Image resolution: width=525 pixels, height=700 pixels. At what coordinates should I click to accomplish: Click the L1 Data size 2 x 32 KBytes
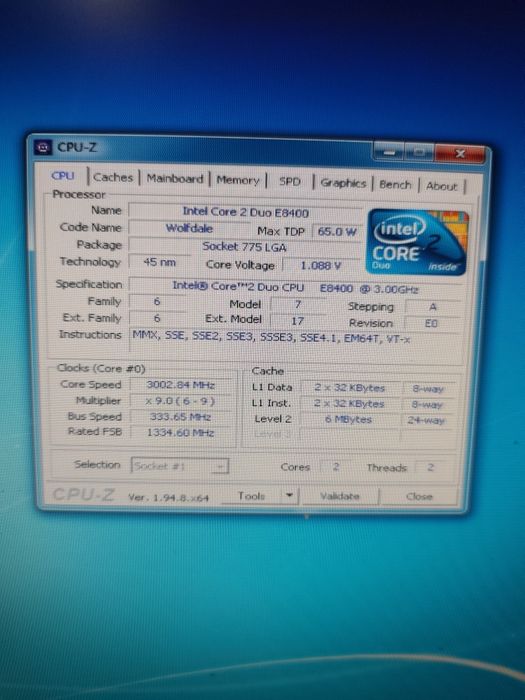(350, 388)
